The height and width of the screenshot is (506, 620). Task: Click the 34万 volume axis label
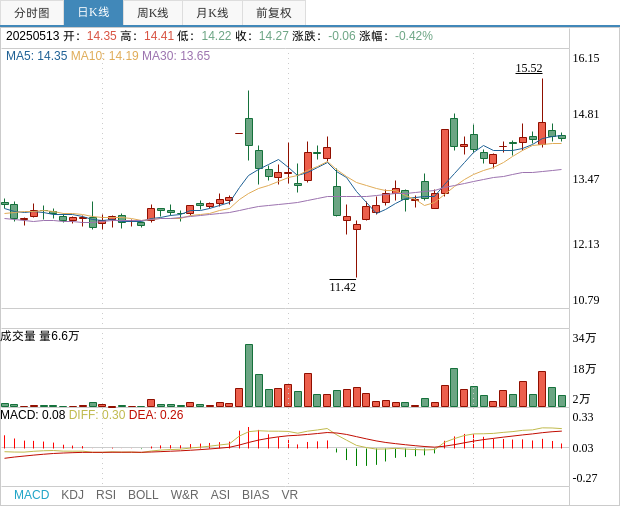click(584, 338)
